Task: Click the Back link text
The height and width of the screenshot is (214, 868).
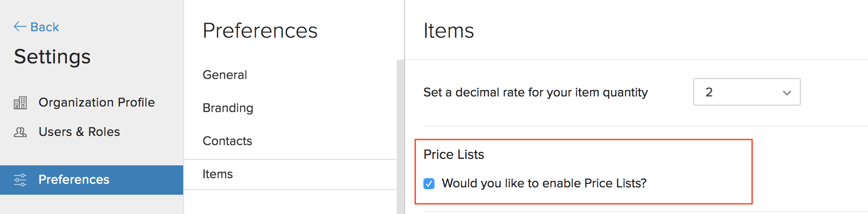Action: pos(45,27)
